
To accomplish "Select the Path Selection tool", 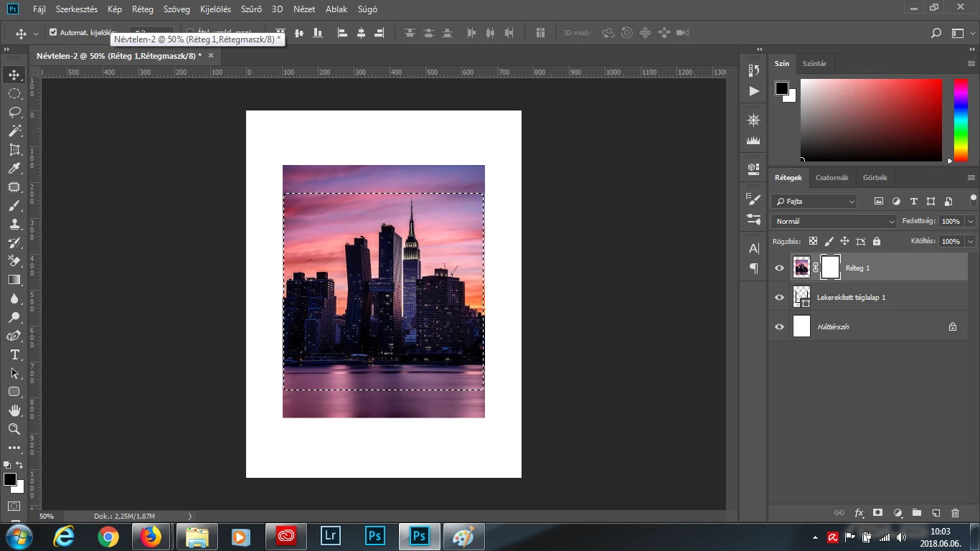I will coord(14,373).
